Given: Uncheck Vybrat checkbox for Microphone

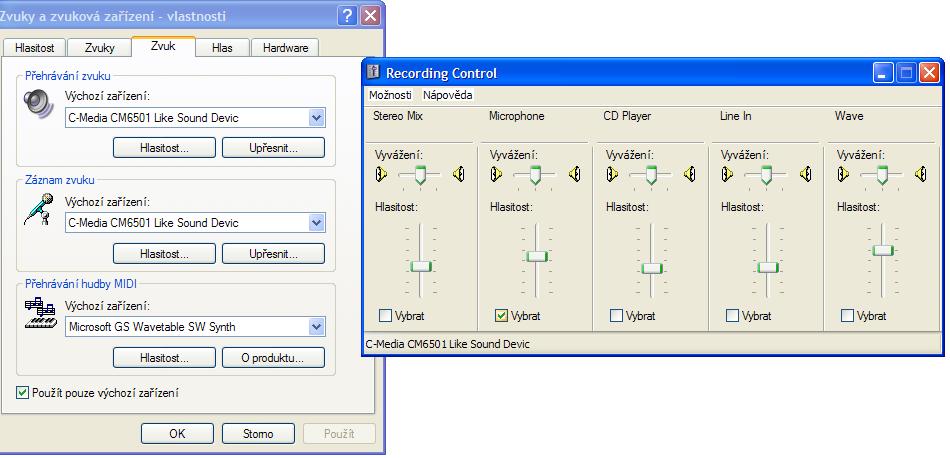Looking at the screenshot, I should coord(501,316).
